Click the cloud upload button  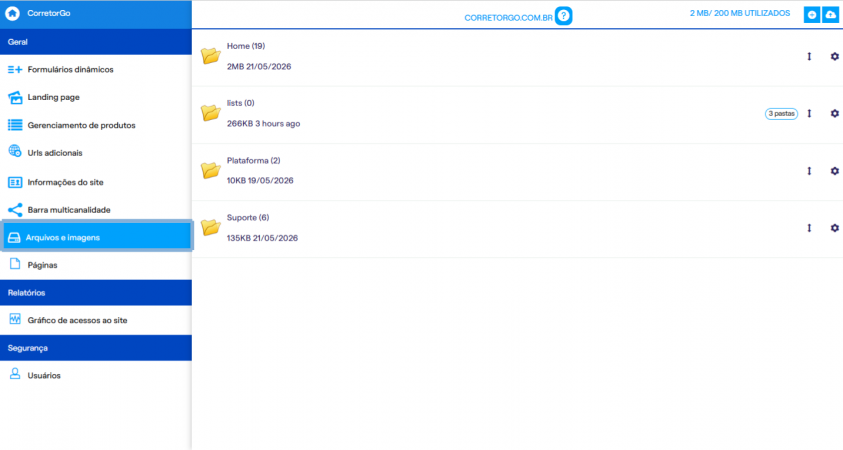coord(831,15)
